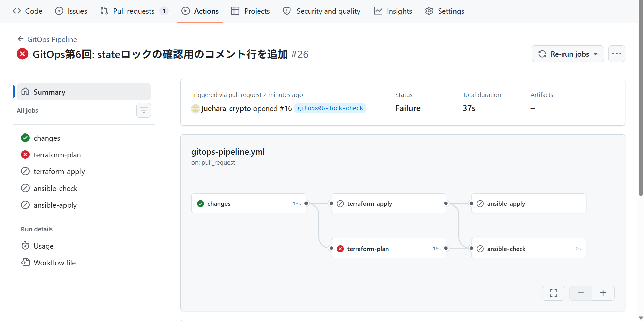Viewport: 644px width, 321px height.
Task: Go to Security and quality tab
Action: click(322, 11)
